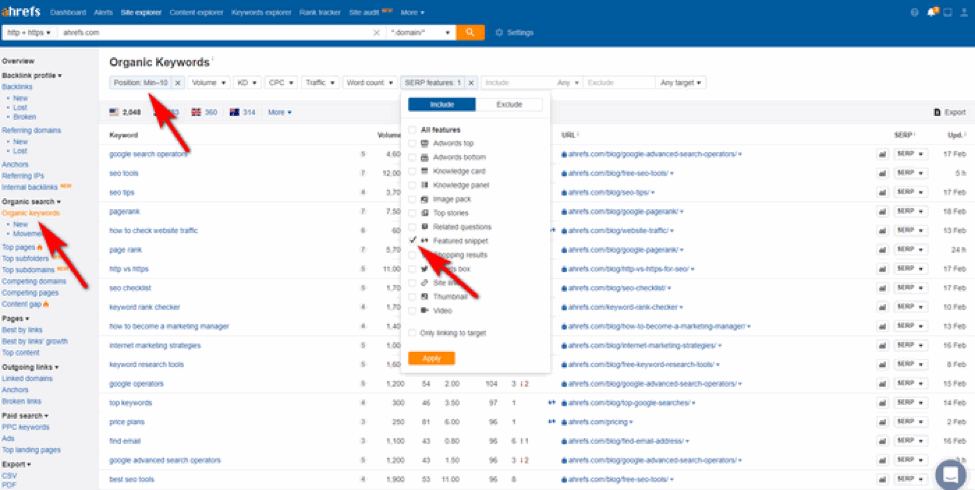
Task: Open chart icon for find email row
Action: pyautogui.click(x=882, y=441)
